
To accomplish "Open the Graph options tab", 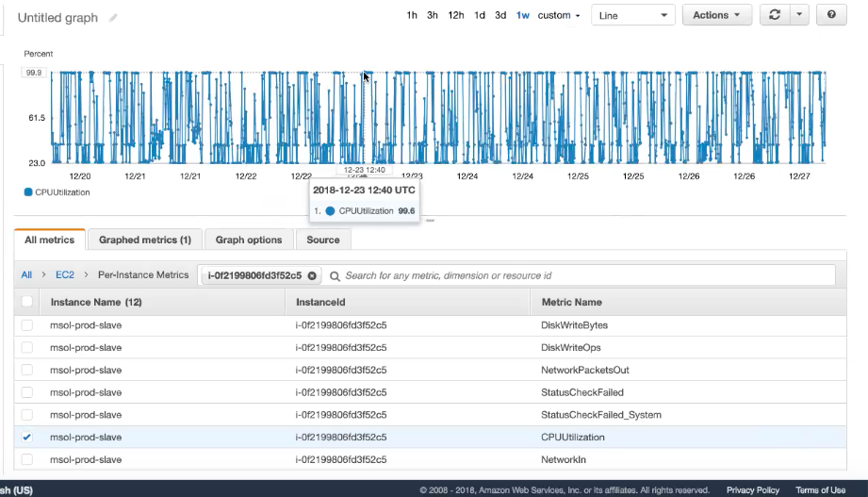I will (249, 240).
